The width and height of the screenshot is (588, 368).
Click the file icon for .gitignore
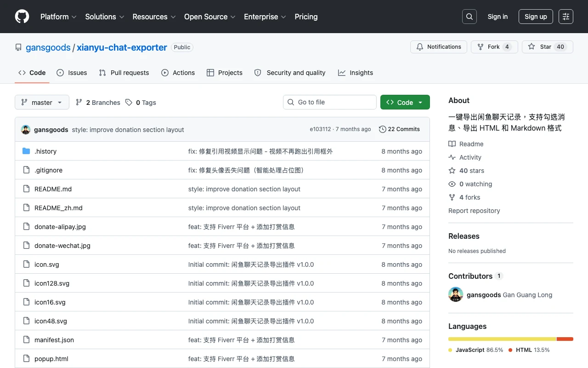26,170
